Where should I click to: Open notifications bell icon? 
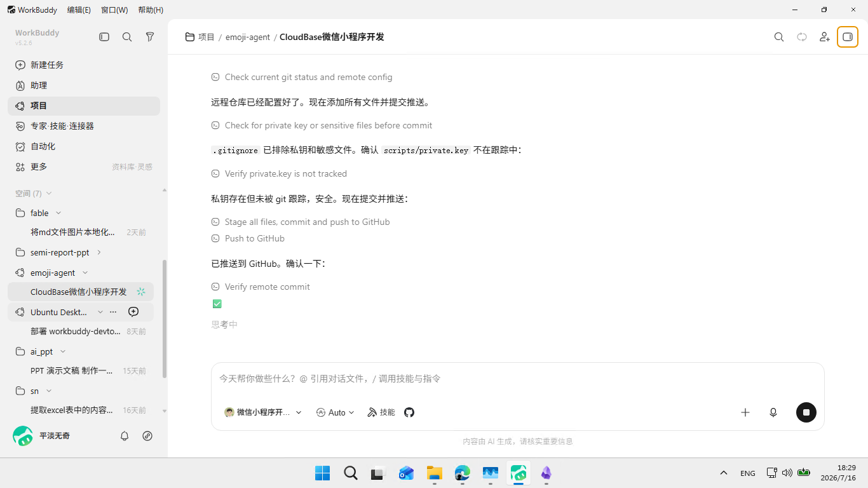(125, 436)
